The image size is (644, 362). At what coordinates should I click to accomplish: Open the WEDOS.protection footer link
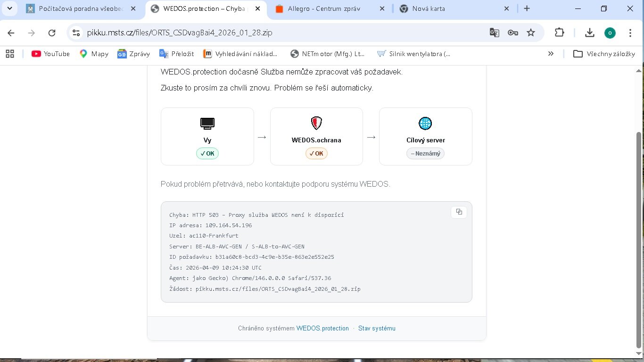[x=322, y=328]
